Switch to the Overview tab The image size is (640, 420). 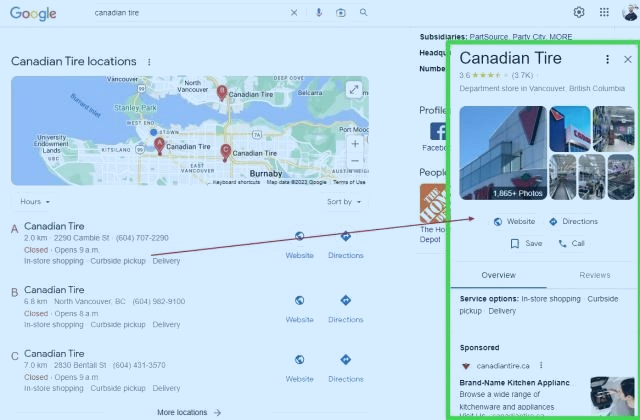point(498,275)
